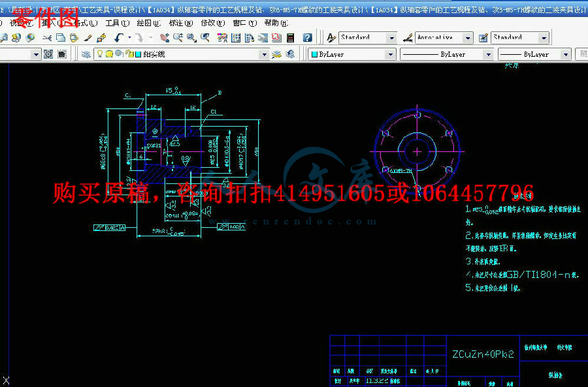
Task: Open the Tool Palettes window
Action: 250,37
